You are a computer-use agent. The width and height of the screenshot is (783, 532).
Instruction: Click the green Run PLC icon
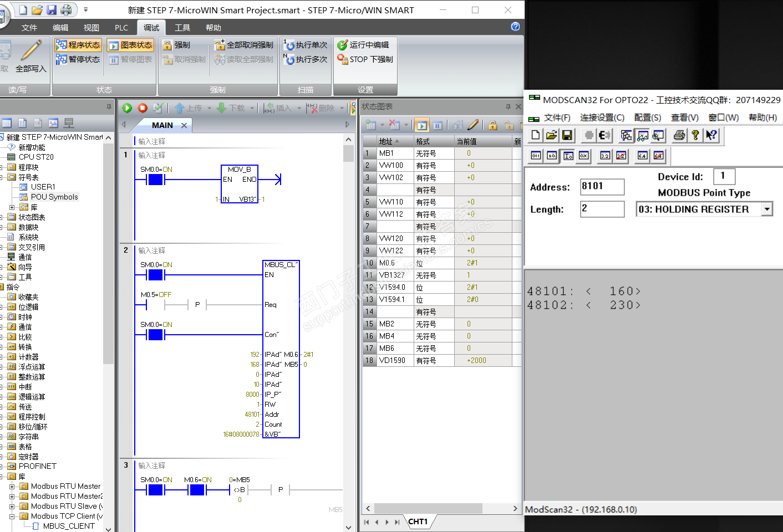[x=127, y=108]
